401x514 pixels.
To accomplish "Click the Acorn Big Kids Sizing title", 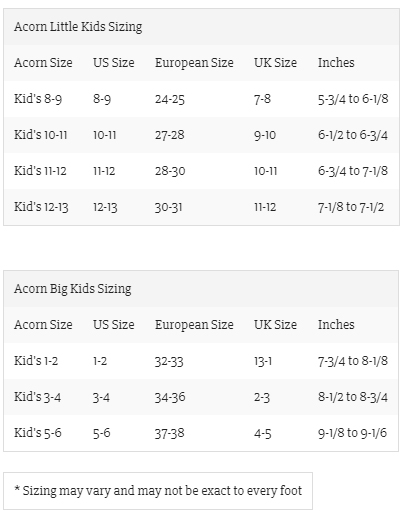I will pos(73,289).
